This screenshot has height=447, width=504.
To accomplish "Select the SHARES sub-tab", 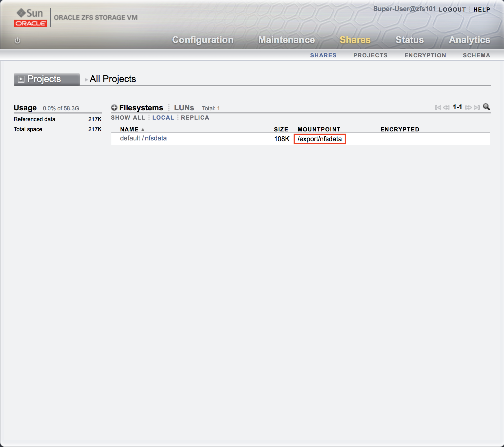I will [x=323, y=55].
